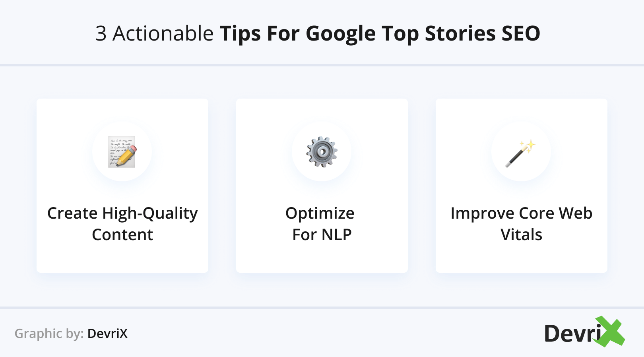Screen dimensions: 644x357
Task: Click the memo and pencil icon
Action: (122, 151)
